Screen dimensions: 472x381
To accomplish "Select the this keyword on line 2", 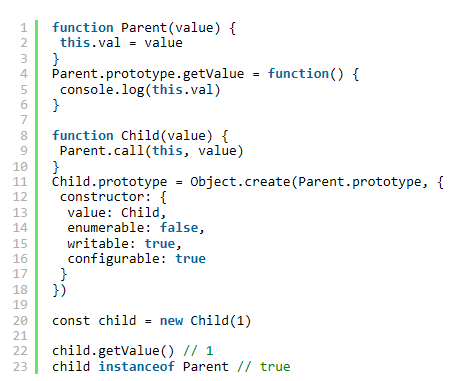I will (75, 43).
